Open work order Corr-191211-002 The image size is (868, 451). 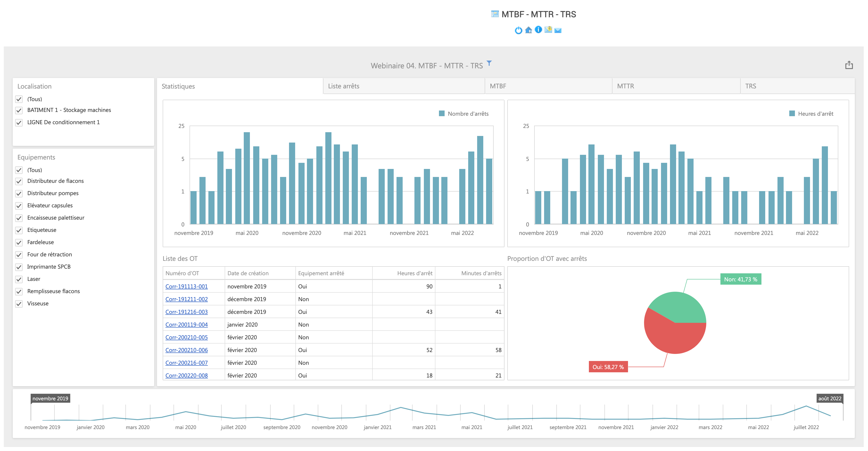pos(186,299)
